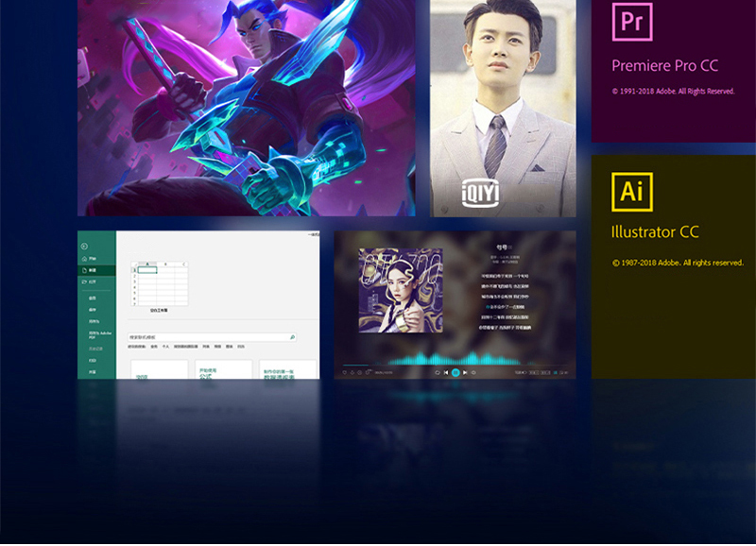Click the music player progress bar
Viewport: 756px width, 546px height.
455,366
